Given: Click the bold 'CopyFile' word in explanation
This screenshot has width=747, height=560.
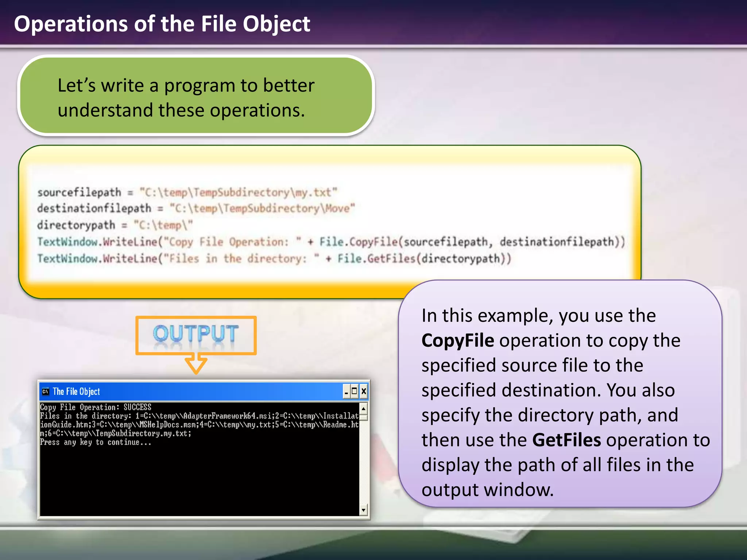Looking at the screenshot, I should (458, 341).
